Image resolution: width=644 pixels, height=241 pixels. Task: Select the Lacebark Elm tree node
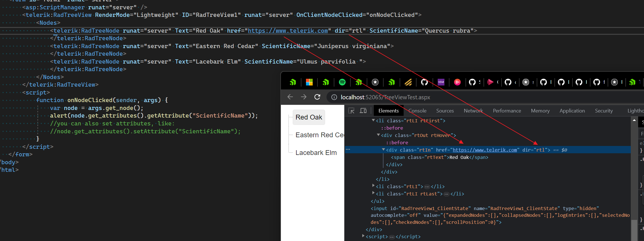coord(316,153)
